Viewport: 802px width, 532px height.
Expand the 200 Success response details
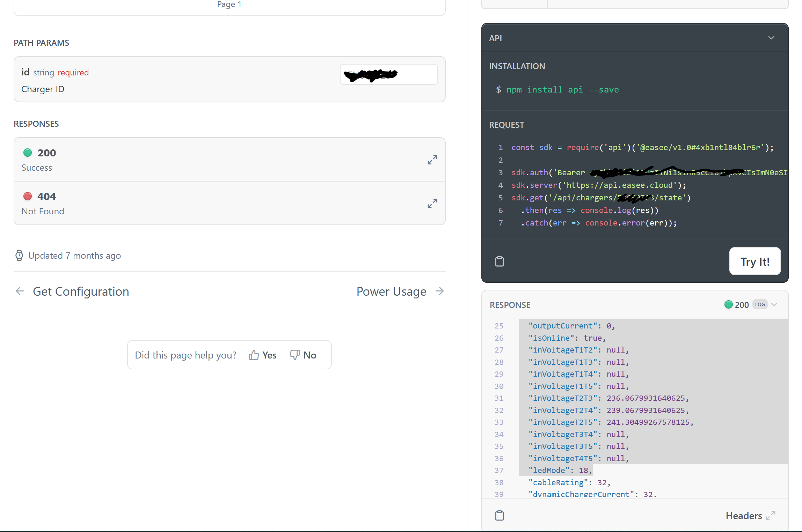point(432,160)
